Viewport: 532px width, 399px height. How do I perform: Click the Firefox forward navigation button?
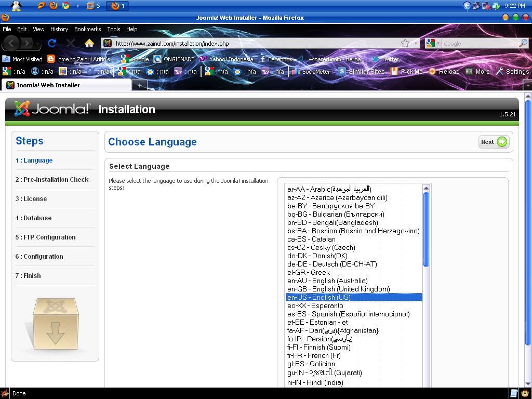click(27, 43)
